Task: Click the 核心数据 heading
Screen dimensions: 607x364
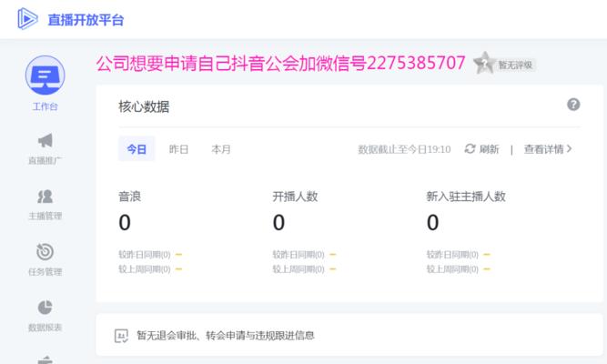Action: coord(144,106)
